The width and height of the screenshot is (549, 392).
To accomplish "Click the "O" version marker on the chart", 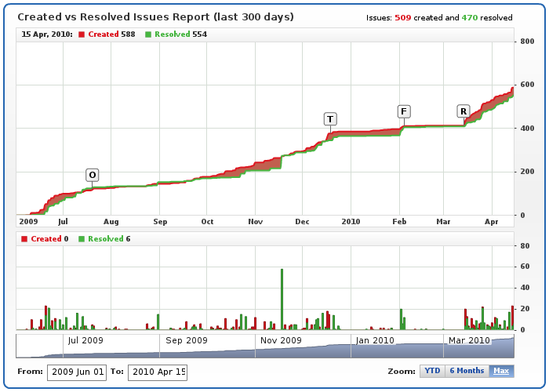I will [93, 175].
